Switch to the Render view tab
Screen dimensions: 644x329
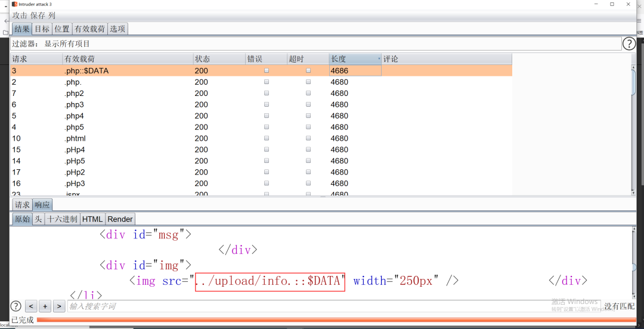coord(120,219)
